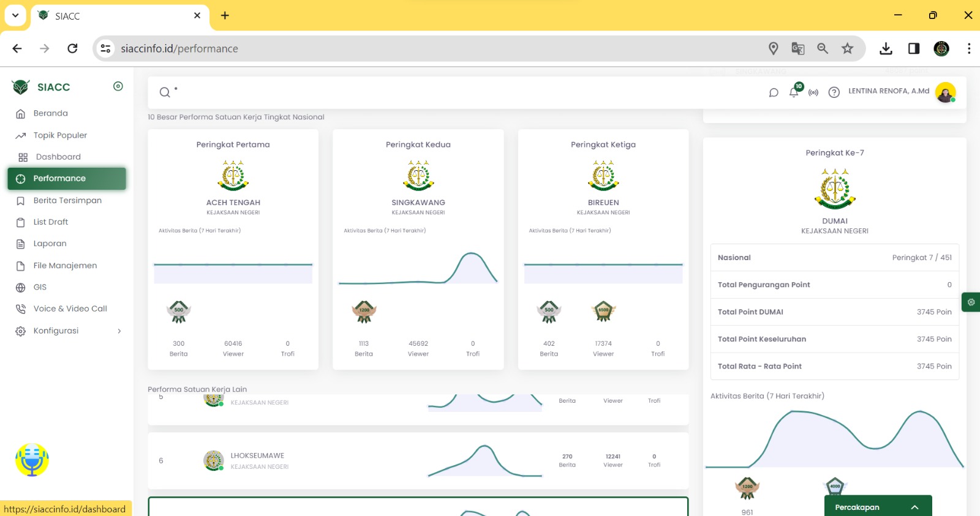Click the microphone voice assistant button

32,460
